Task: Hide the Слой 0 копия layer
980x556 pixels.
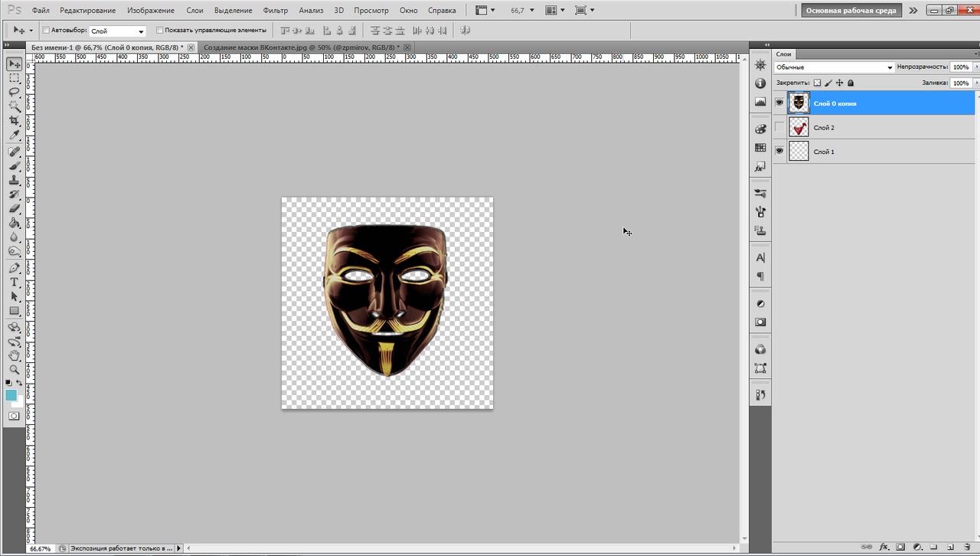Action: (779, 103)
